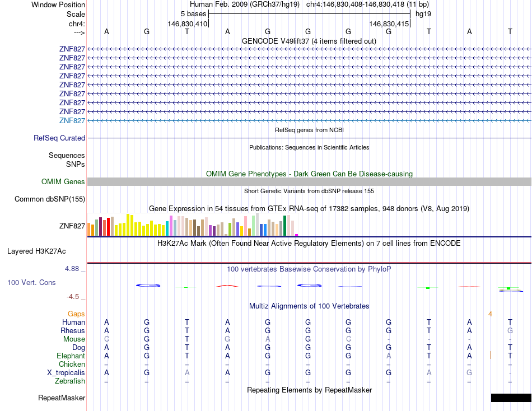The height and width of the screenshot is (411, 532).
Task: Click the 146,830,410 coordinate marker
Action: tap(187, 24)
